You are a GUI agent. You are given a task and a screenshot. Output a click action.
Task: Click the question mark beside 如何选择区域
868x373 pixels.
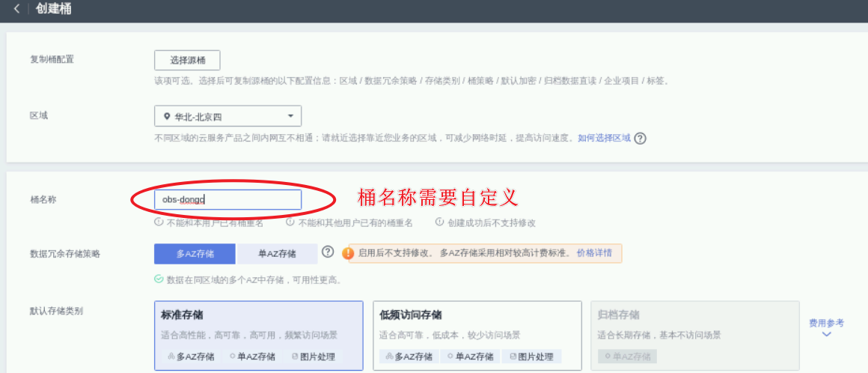(x=640, y=139)
